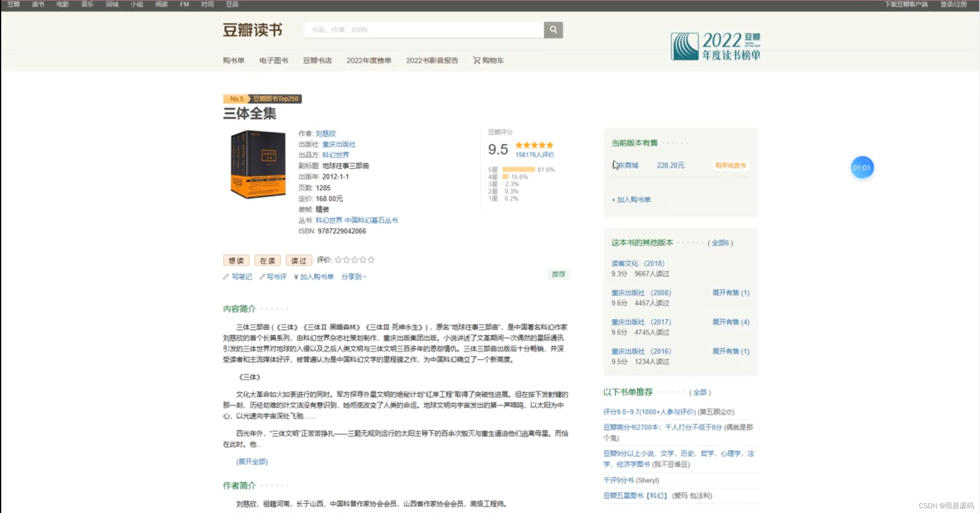The width and height of the screenshot is (980, 513).
Task: Mark book as currently reading (在读)
Action: pyautogui.click(x=267, y=261)
